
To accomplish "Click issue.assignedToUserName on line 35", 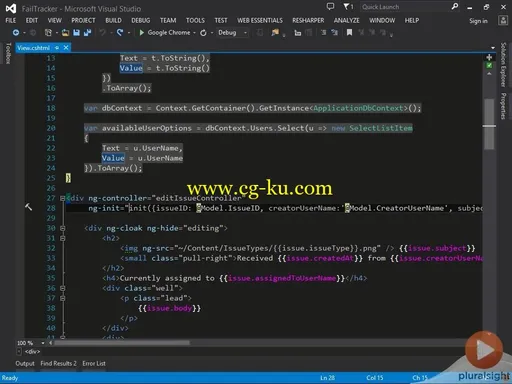I will 282,278.
